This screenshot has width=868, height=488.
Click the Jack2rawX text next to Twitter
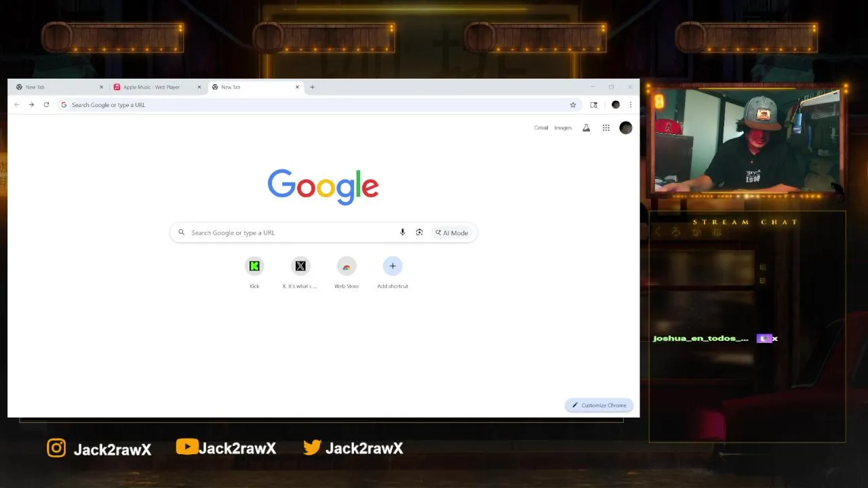(x=364, y=448)
